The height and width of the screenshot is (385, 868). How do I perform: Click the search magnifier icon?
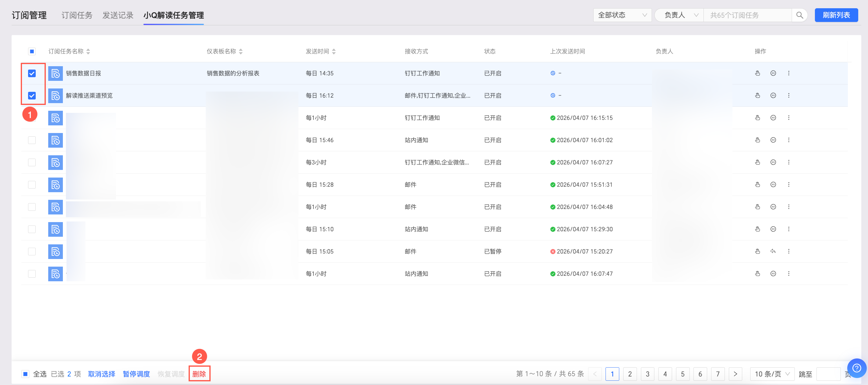799,15
